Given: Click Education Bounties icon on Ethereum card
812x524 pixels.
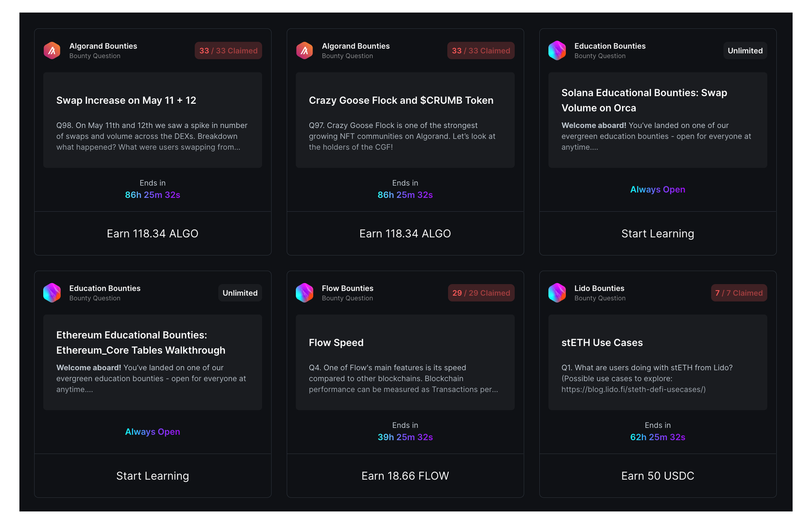Looking at the screenshot, I should (x=52, y=293).
